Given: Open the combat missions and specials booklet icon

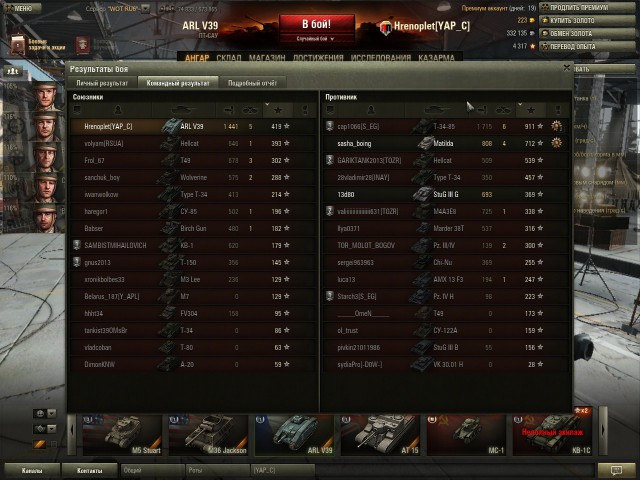Looking at the screenshot, I should (x=17, y=44).
